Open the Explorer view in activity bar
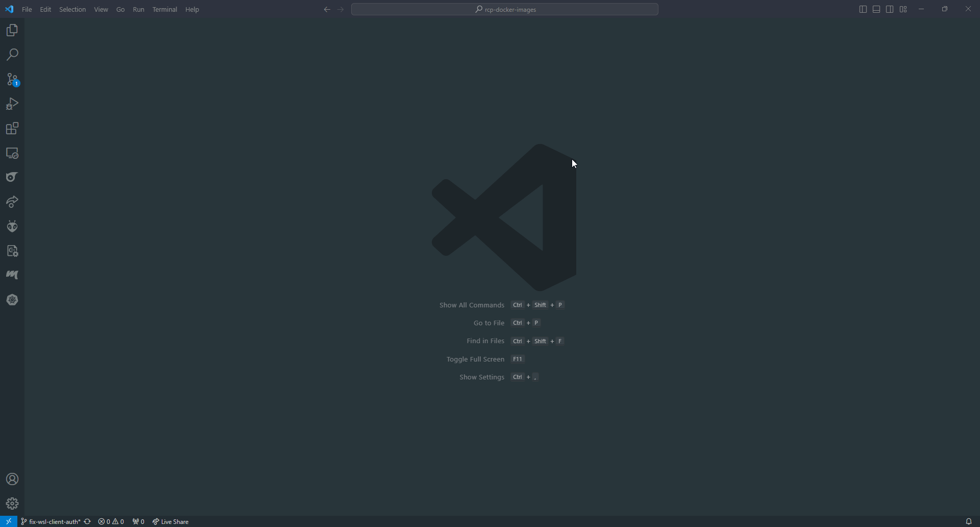 click(x=12, y=31)
